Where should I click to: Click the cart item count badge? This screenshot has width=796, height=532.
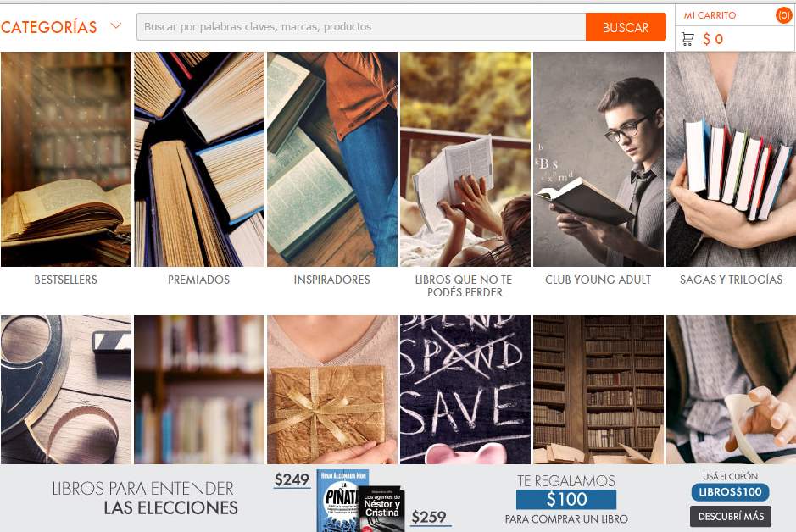click(x=784, y=15)
